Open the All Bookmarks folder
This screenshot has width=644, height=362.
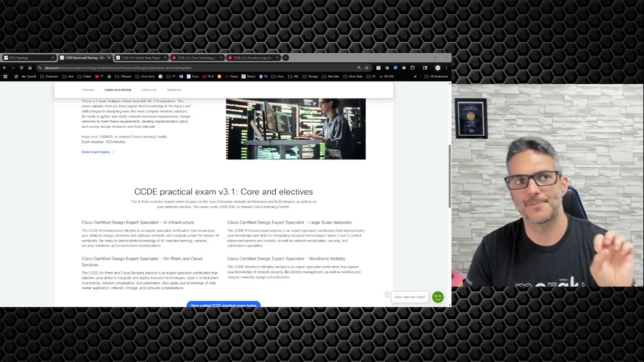pyautogui.click(x=436, y=76)
